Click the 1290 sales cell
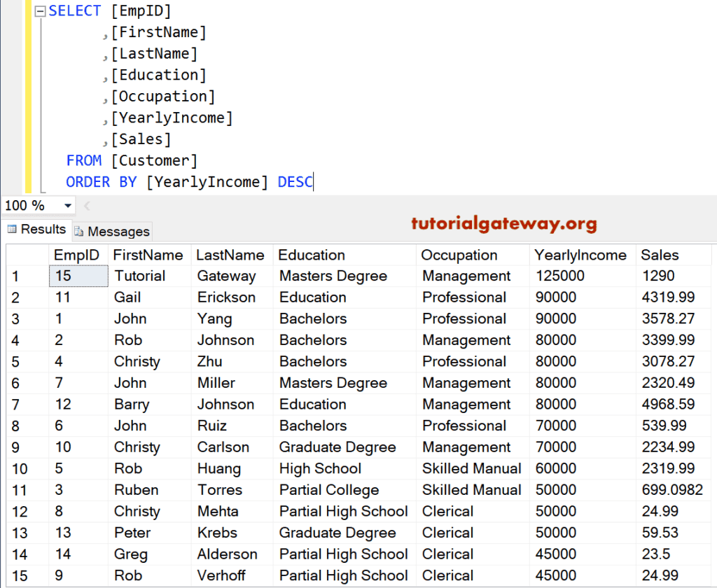The width and height of the screenshot is (717, 588). click(x=673, y=276)
